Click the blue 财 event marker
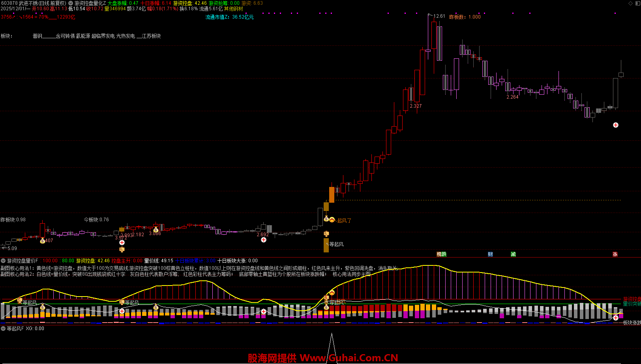Screen dimensions: 641x364 (x=490, y=254)
